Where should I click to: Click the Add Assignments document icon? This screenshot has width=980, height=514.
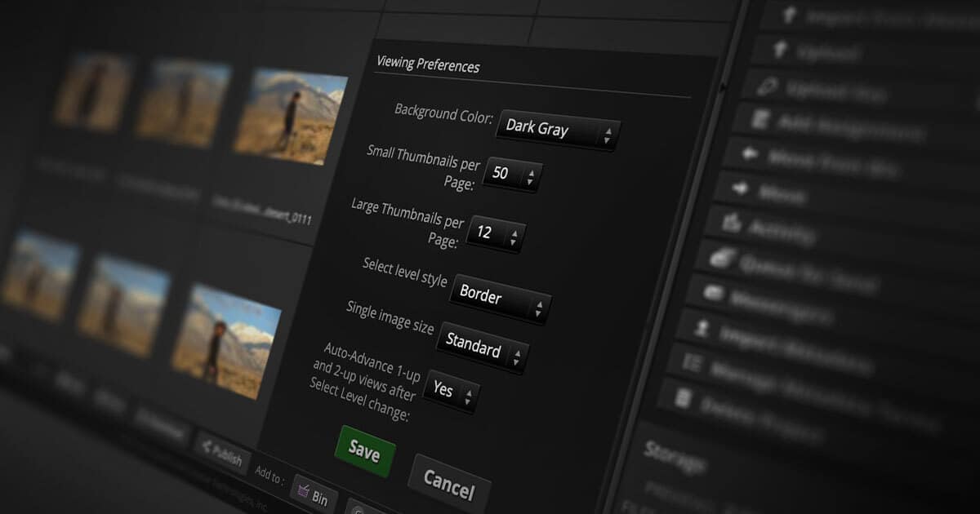[759, 119]
